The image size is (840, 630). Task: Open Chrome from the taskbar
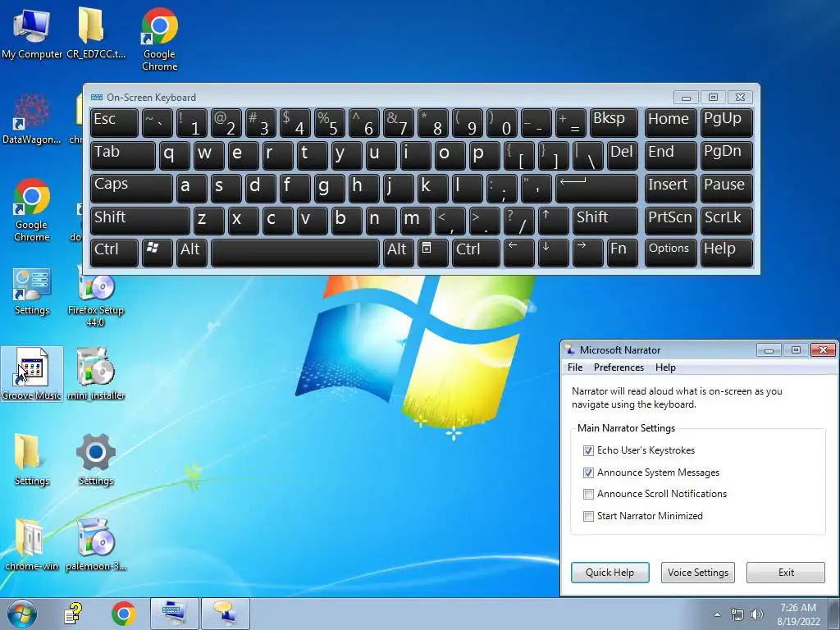(x=123, y=614)
